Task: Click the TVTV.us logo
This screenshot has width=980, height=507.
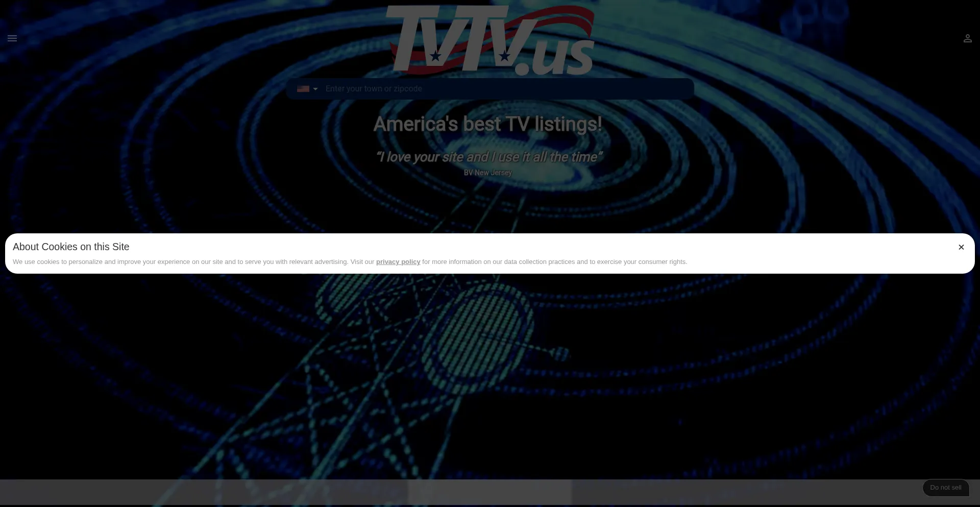Action: coord(490,40)
